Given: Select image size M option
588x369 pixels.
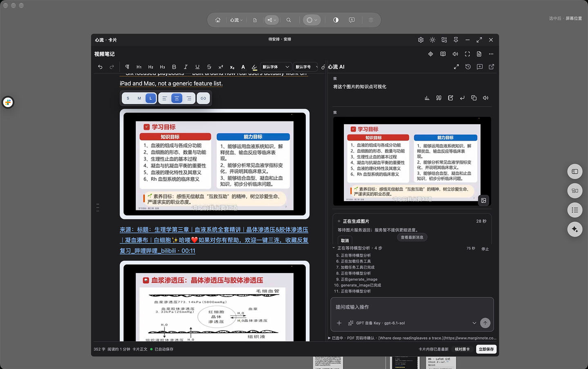Looking at the screenshot, I should tap(139, 98).
